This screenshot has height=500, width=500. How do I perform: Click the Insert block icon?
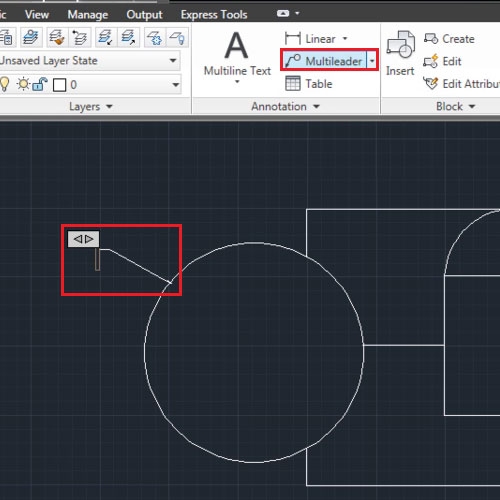pos(401,45)
